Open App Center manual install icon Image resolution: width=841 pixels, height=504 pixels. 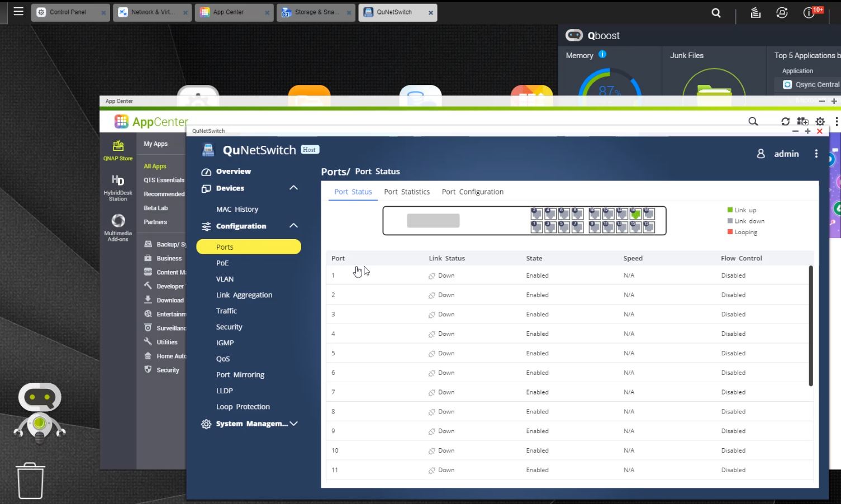click(x=803, y=121)
